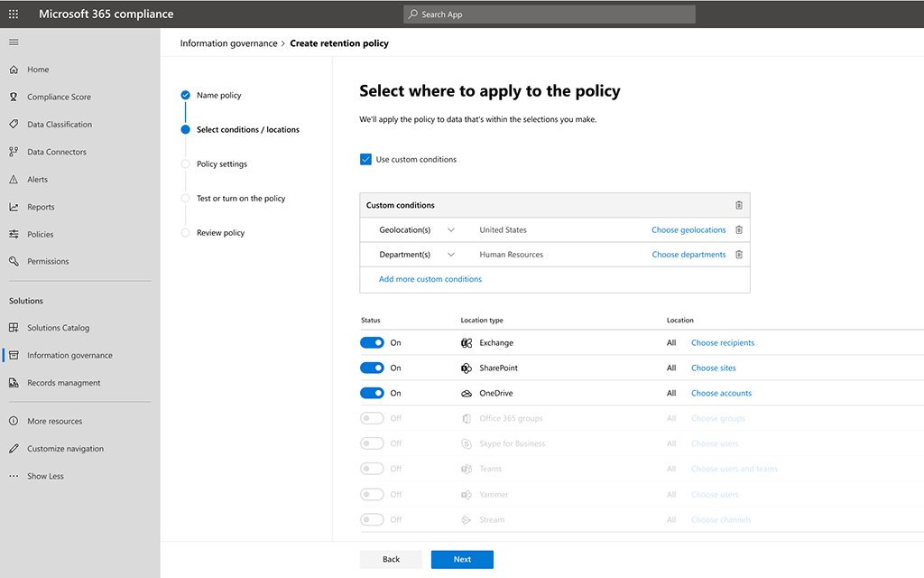924x578 pixels.
Task: Click the Search App input field
Action: pyautogui.click(x=550, y=14)
